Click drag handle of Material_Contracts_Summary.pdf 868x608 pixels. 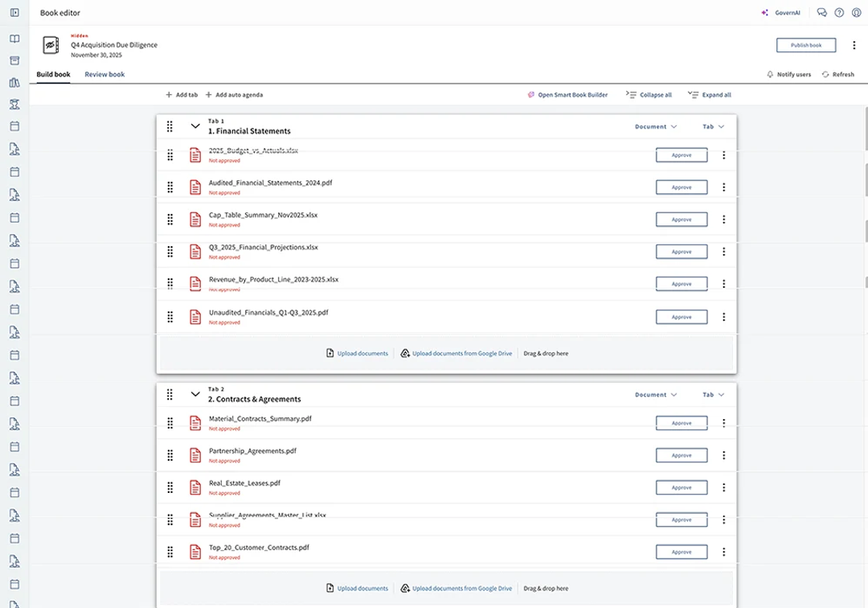[x=170, y=423]
